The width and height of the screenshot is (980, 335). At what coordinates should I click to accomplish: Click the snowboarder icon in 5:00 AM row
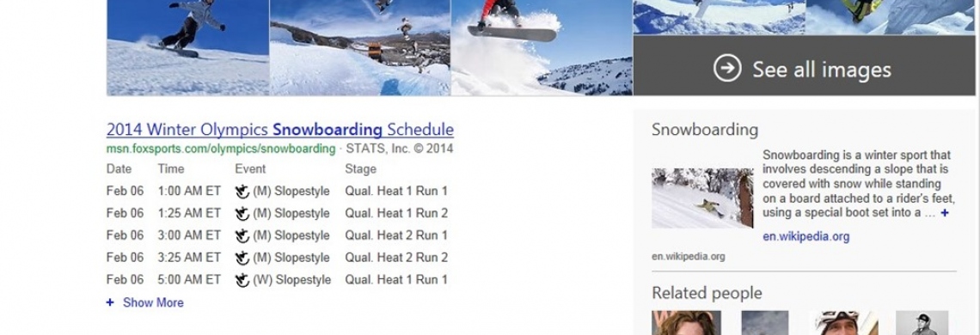tap(242, 280)
